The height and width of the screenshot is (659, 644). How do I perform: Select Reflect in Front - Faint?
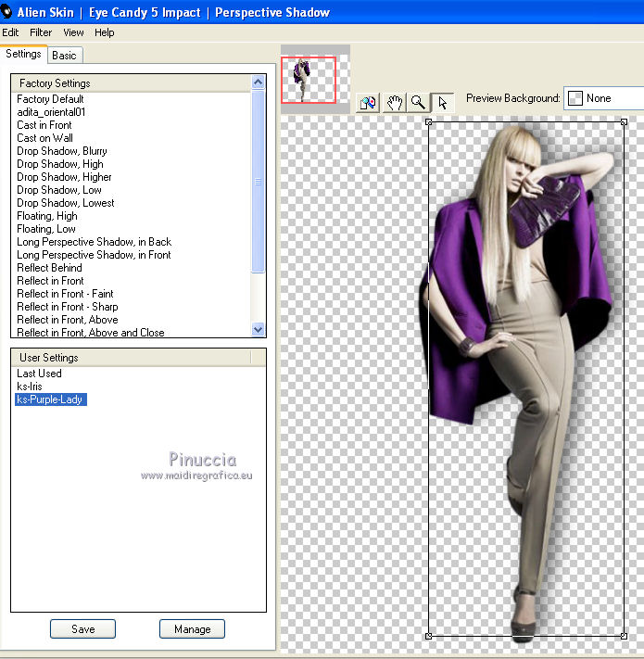coord(65,294)
